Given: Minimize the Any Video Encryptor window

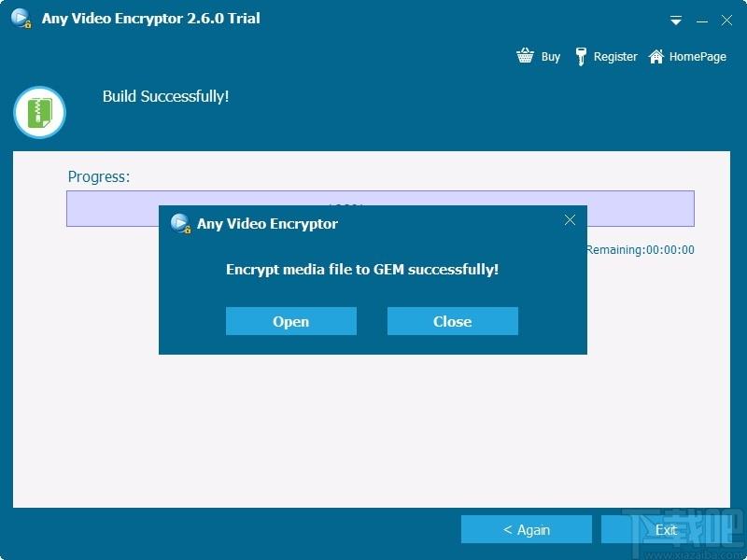Looking at the screenshot, I should click(x=702, y=21).
